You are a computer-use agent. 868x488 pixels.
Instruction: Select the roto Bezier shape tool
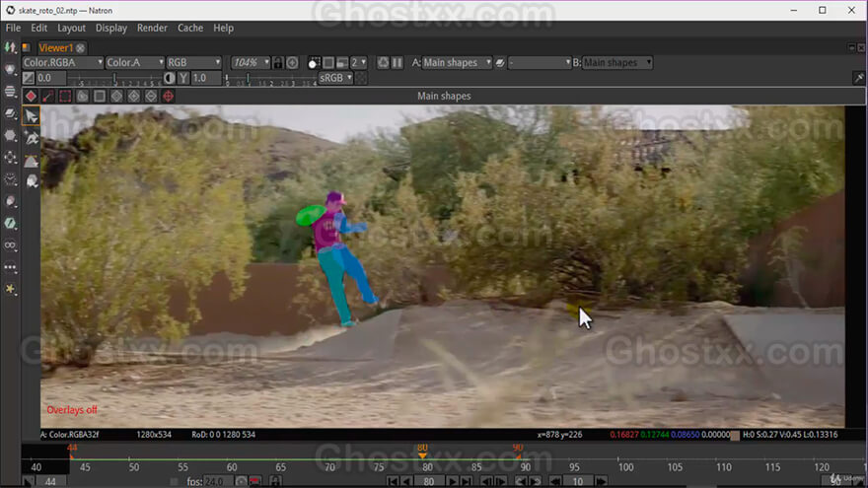(x=31, y=161)
